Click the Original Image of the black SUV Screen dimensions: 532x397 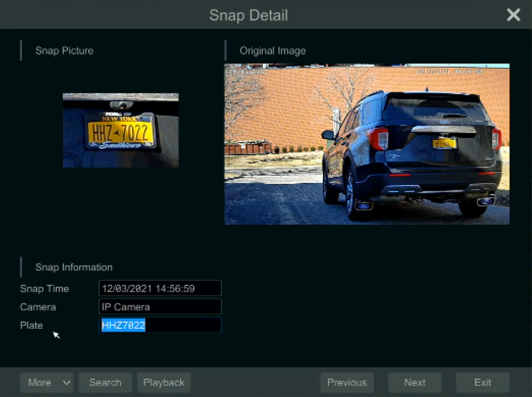366,144
